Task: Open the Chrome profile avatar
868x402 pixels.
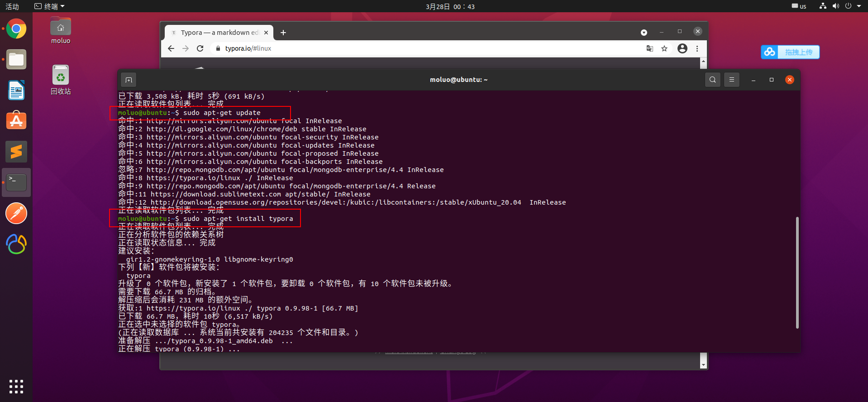Action: click(x=682, y=48)
